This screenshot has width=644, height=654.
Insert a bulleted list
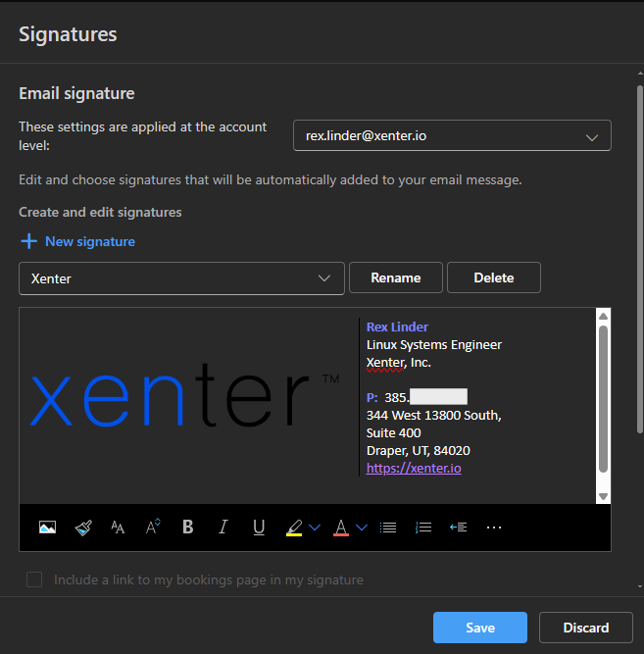pos(388,528)
